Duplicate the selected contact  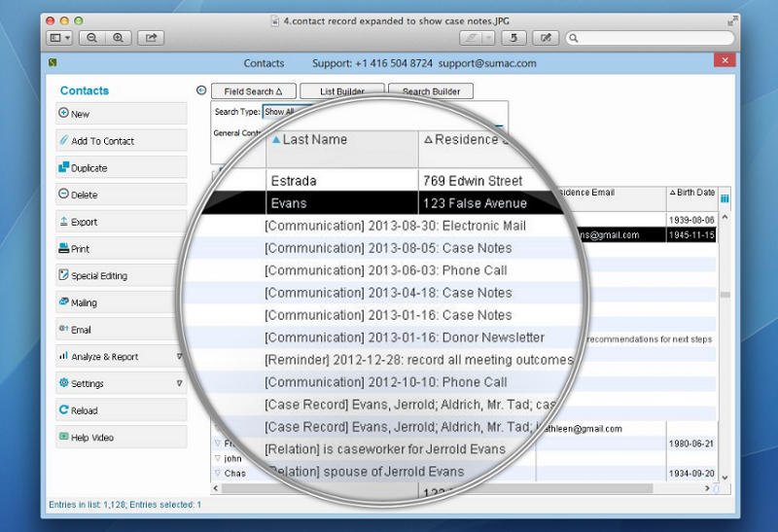[x=121, y=167]
